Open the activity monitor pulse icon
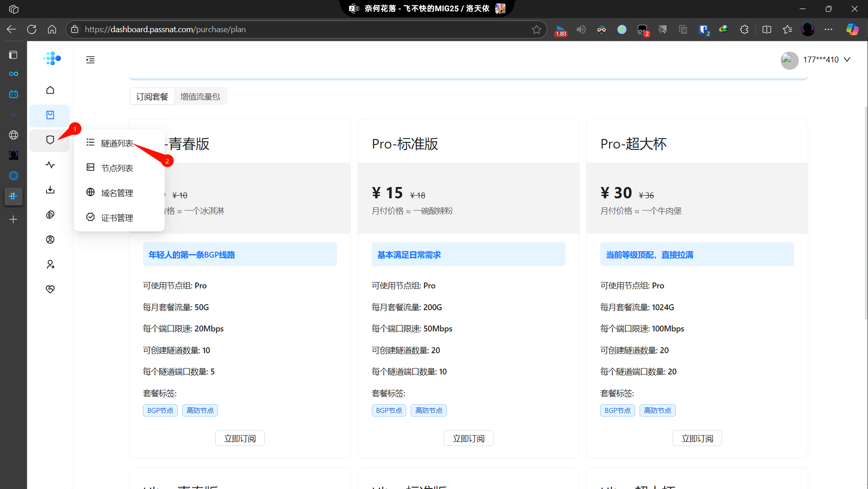The image size is (868, 489). tap(50, 165)
